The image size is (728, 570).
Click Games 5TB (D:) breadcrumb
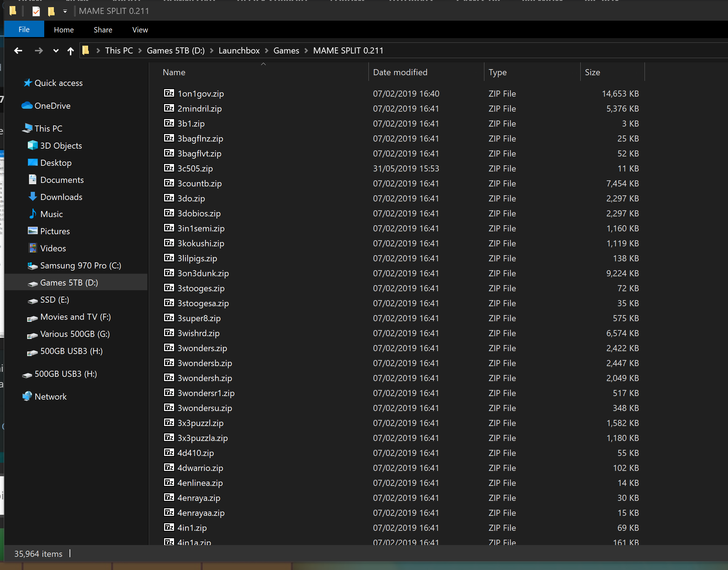pos(176,51)
